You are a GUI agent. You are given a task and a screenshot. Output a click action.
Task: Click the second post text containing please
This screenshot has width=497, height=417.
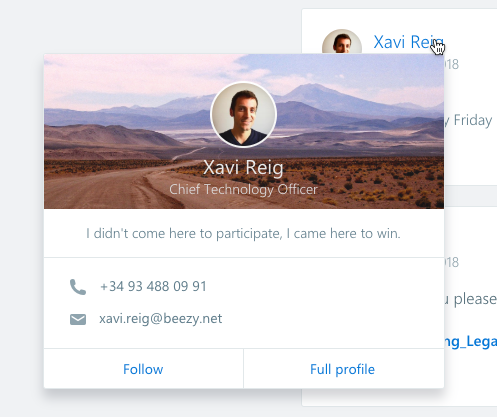[470, 299]
